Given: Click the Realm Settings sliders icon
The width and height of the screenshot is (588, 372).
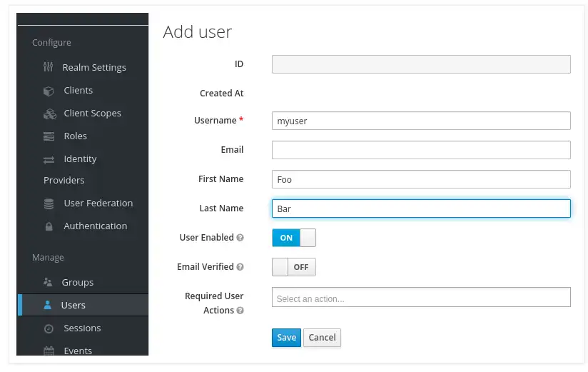Looking at the screenshot, I should (49, 67).
